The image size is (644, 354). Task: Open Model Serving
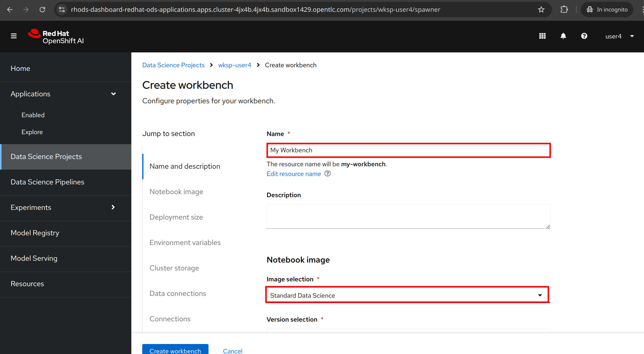point(66,258)
